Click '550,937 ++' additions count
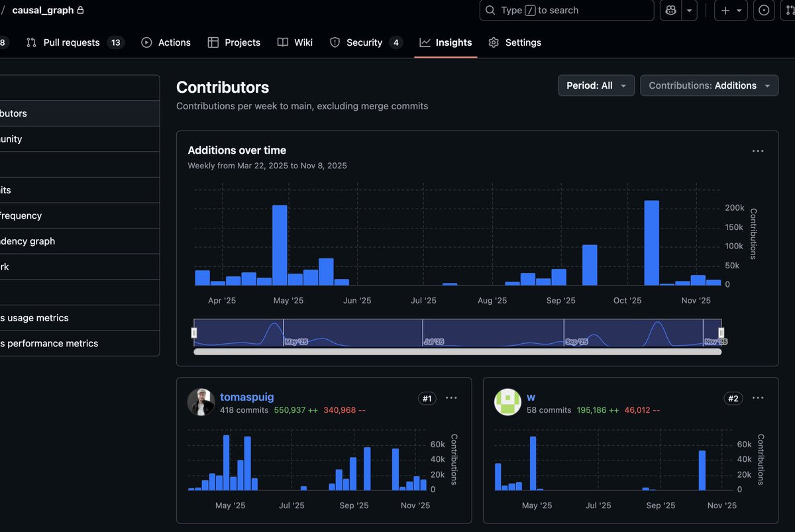 click(296, 410)
